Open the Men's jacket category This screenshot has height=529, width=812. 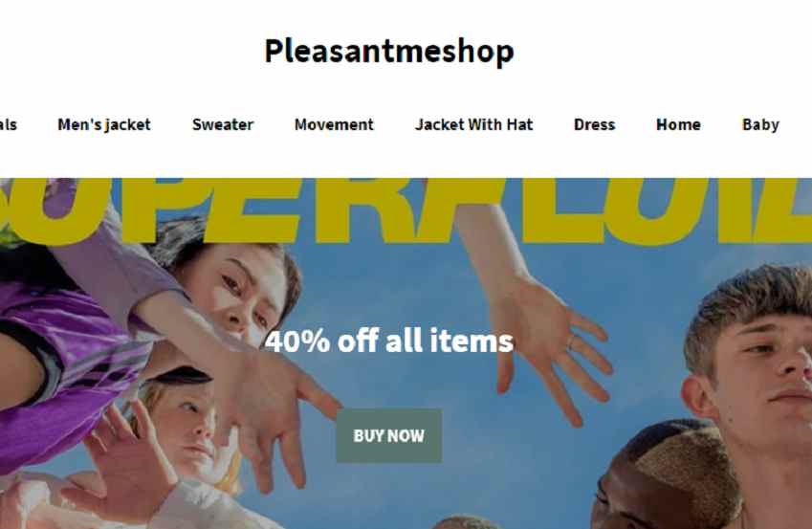pos(104,125)
